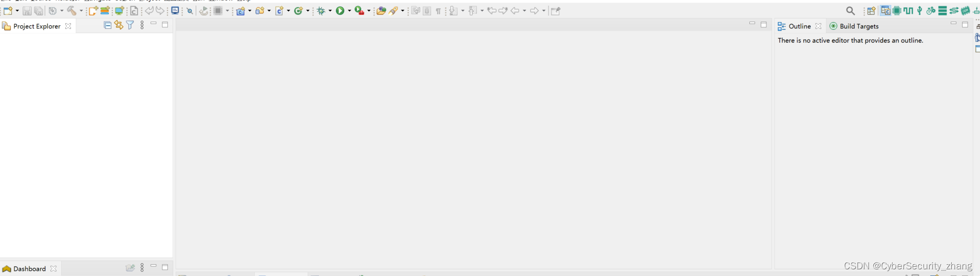Click the green Run button
The width and height of the screenshot is (980, 276).
pos(340,11)
